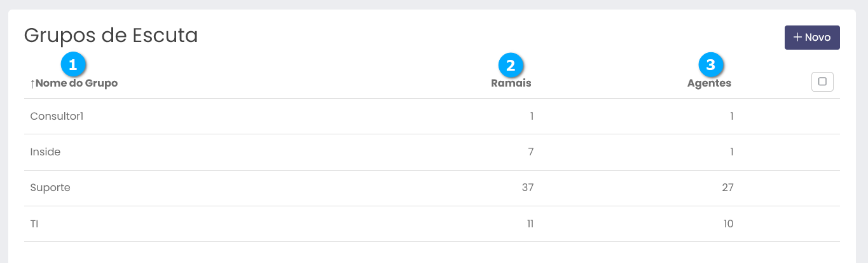Image resolution: width=868 pixels, height=263 pixels.
Task: Open the Inside group row
Action: click(45, 152)
